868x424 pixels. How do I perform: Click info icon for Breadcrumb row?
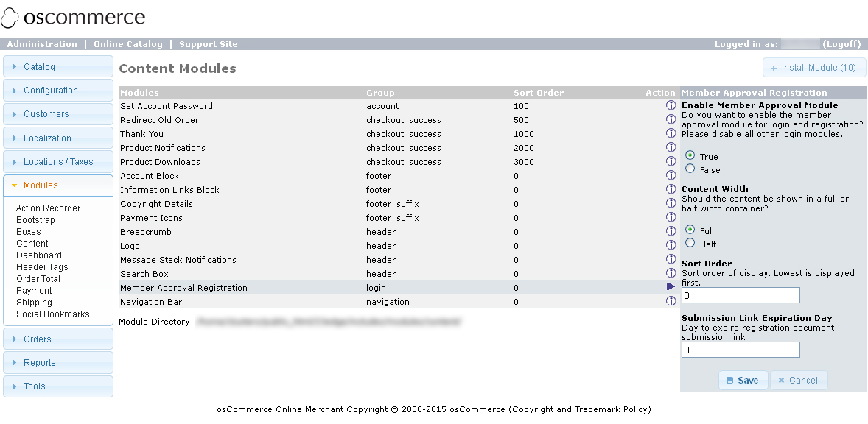coord(671,231)
